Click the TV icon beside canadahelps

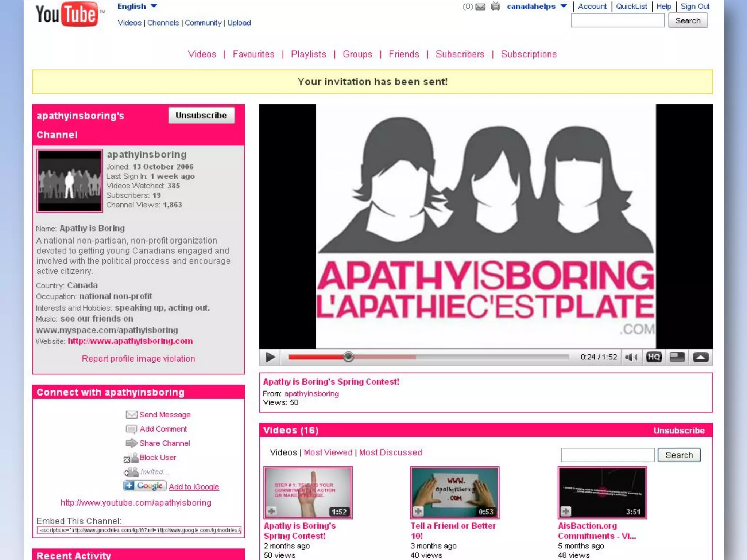click(x=495, y=6)
